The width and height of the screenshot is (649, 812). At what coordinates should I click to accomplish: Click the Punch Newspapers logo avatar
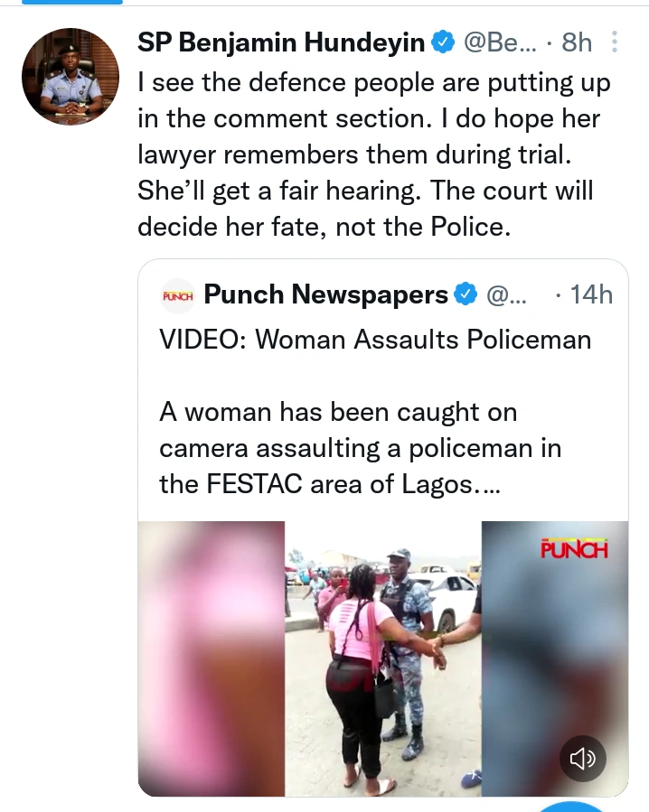(x=177, y=294)
